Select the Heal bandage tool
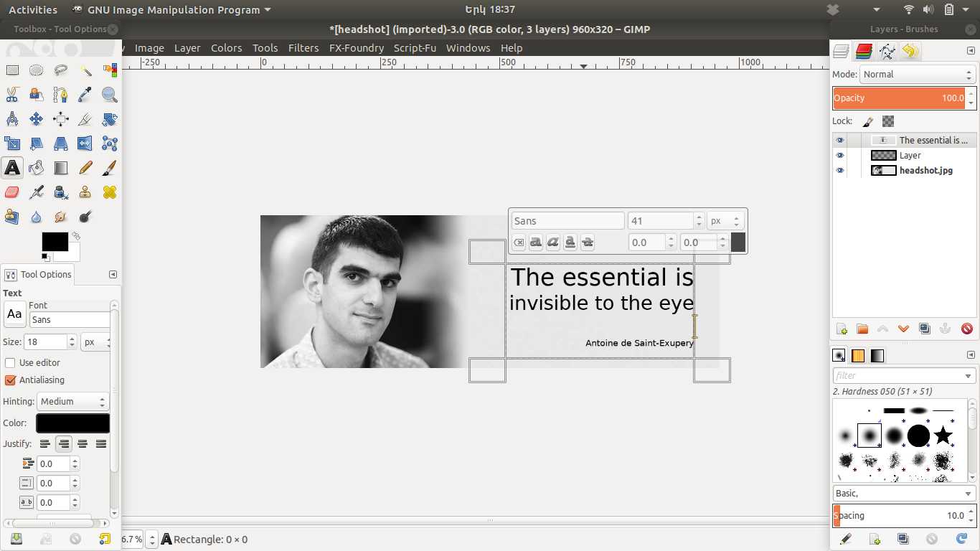 pos(110,192)
